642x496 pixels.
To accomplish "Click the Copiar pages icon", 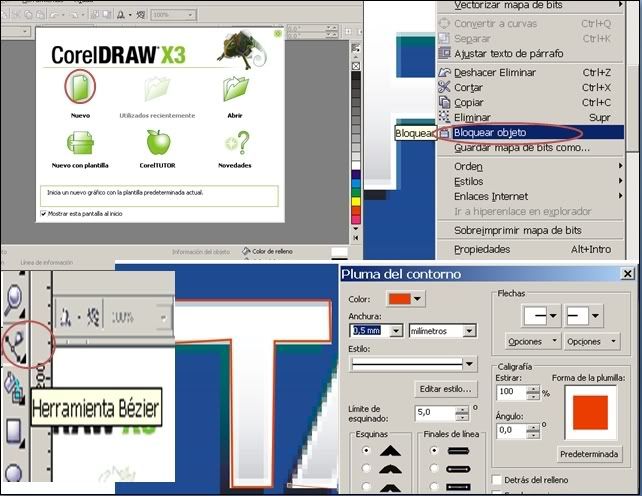I will (444, 102).
